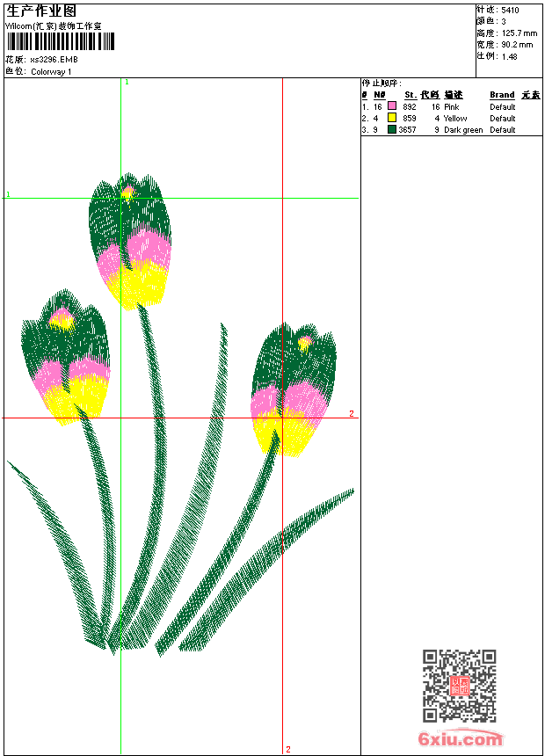Screen dimensions: 545x756
Task: Select the scale value 1.48
Action: click(509, 56)
